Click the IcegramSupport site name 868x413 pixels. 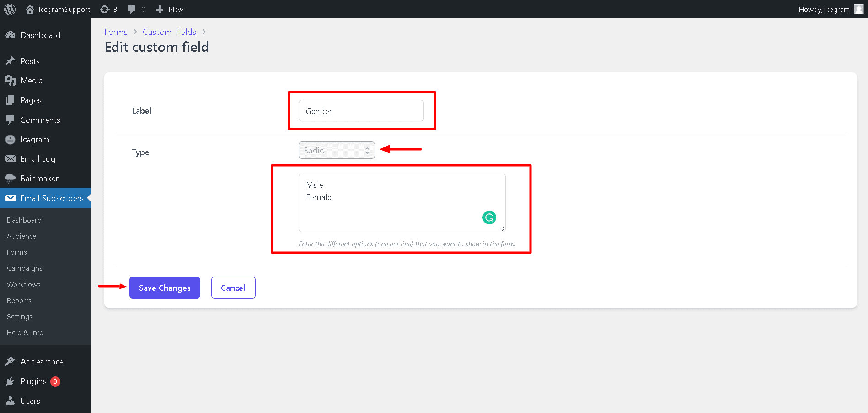64,9
